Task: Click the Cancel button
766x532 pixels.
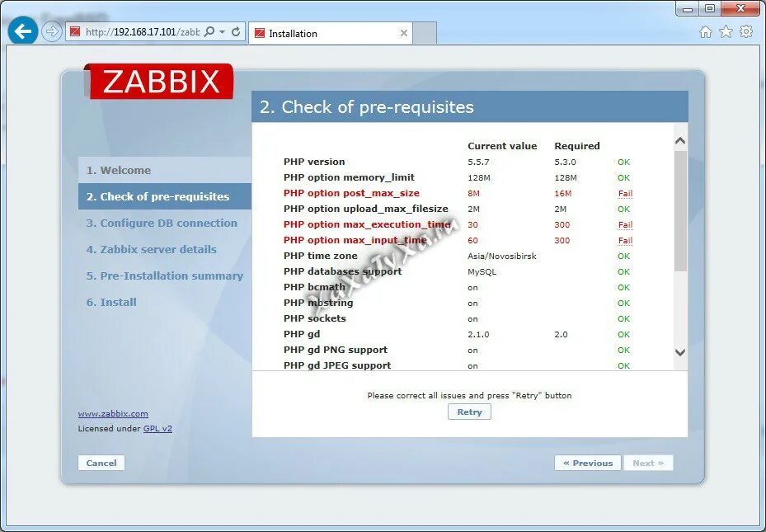Action: coord(101,463)
